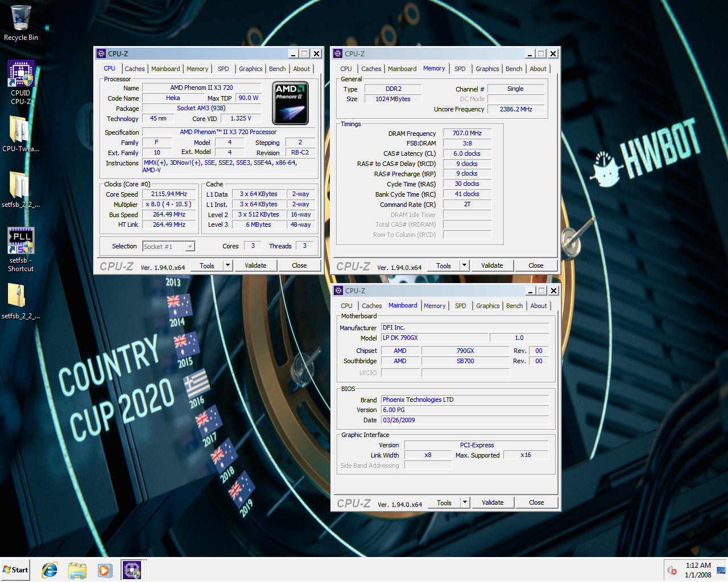Open Bench tab in CPU window
The height and width of the screenshot is (582, 728).
point(278,69)
